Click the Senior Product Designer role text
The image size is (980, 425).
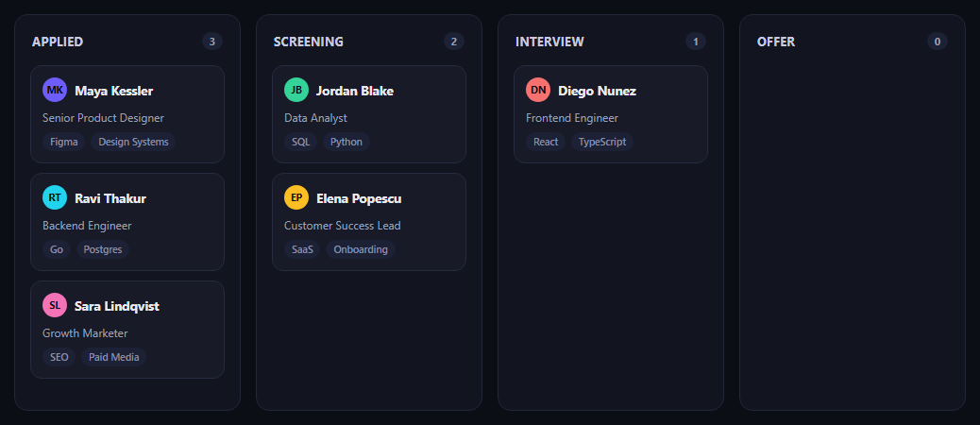[x=103, y=118]
